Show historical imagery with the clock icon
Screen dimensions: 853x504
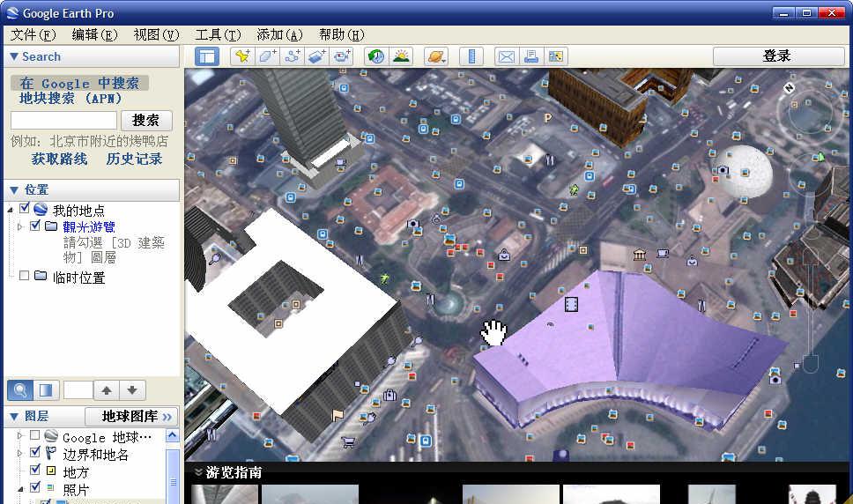[x=376, y=56]
